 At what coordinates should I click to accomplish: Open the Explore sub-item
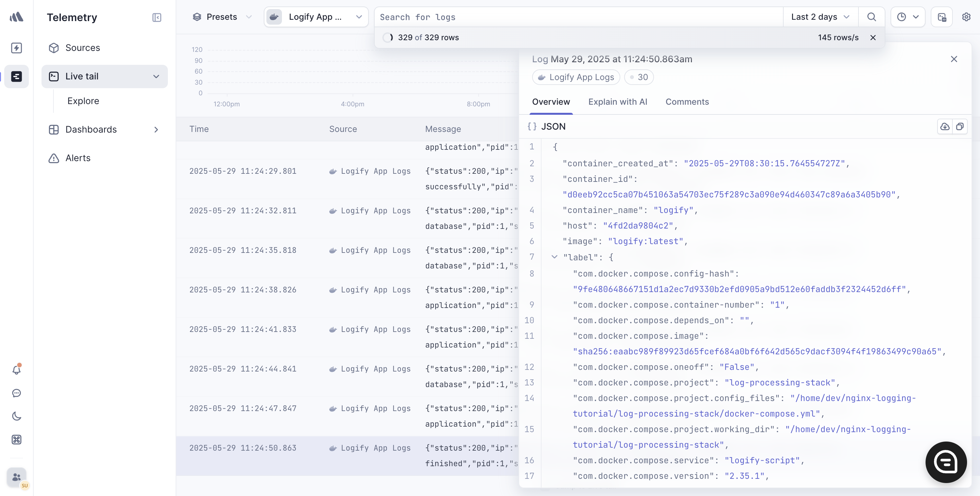click(83, 101)
